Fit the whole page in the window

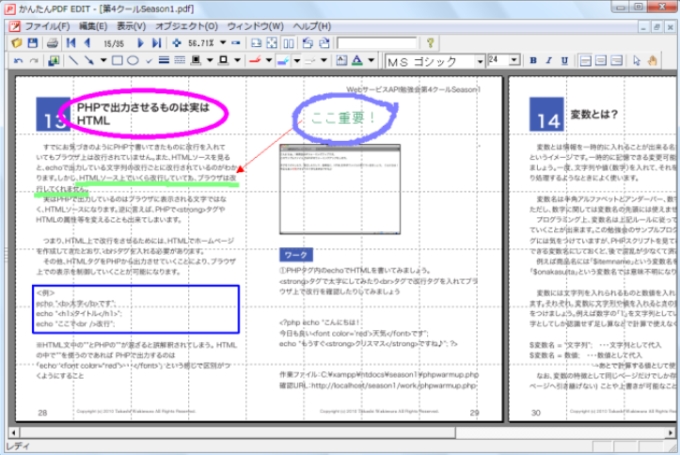(x=272, y=43)
